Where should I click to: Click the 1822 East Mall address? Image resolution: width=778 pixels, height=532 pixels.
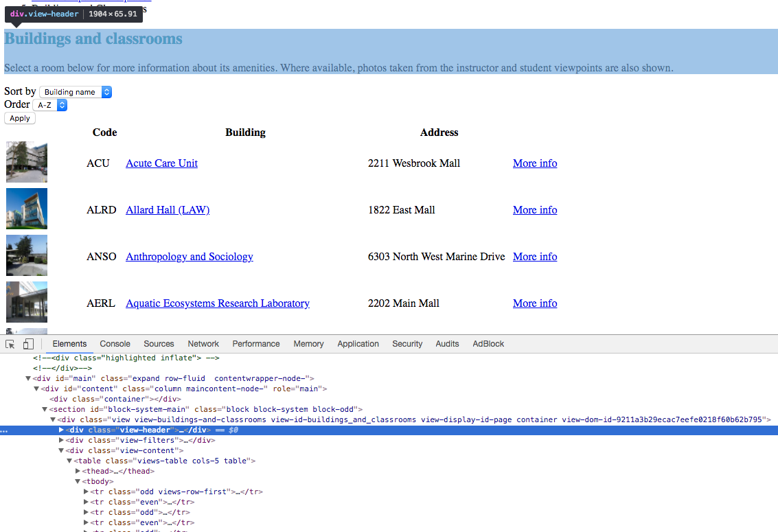point(402,210)
